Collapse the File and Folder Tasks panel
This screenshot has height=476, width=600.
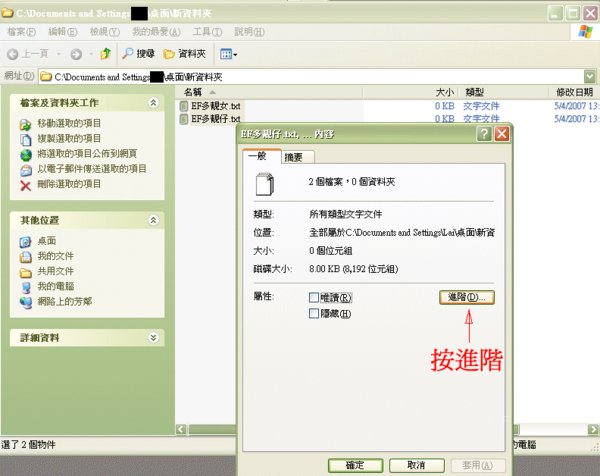click(x=153, y=103)
